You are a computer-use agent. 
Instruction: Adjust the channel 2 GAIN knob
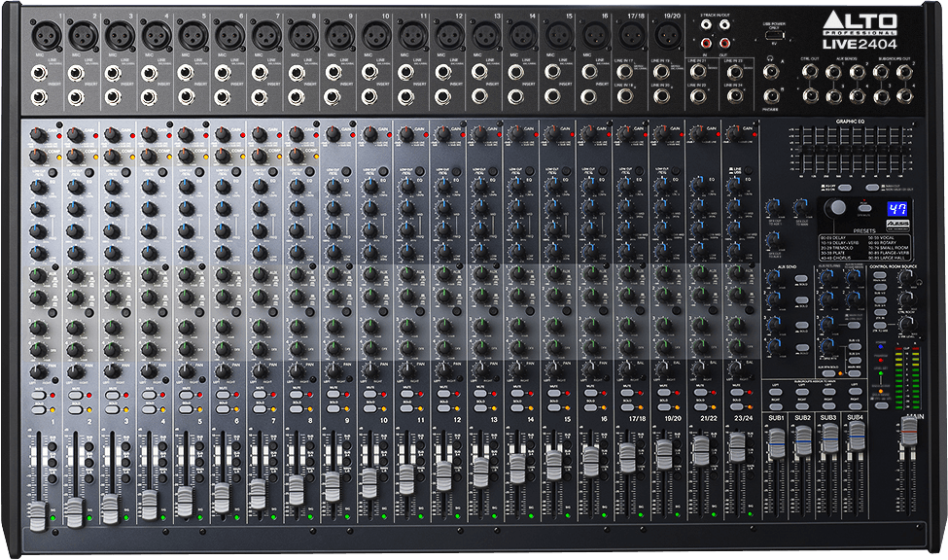pos(75,135)
